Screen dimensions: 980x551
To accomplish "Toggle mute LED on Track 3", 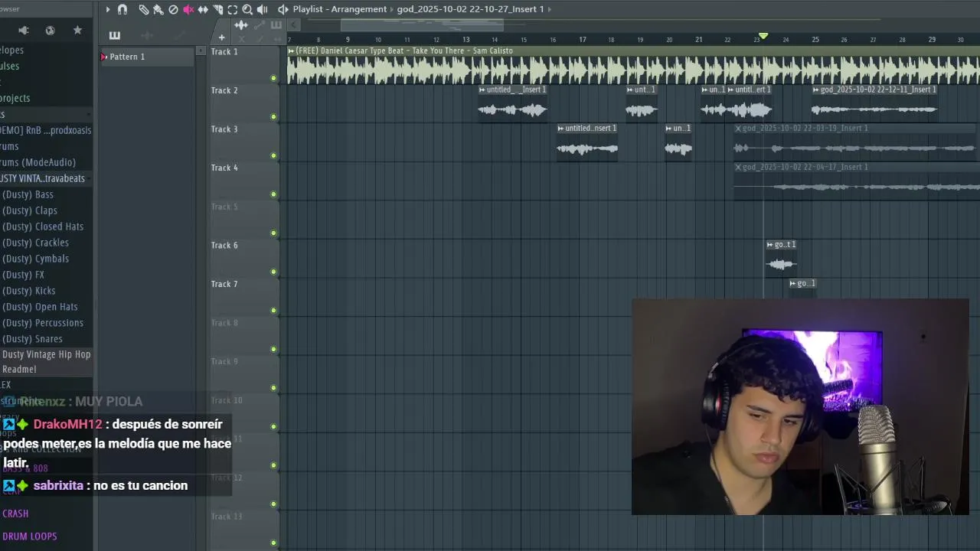I will coord(273,155).
